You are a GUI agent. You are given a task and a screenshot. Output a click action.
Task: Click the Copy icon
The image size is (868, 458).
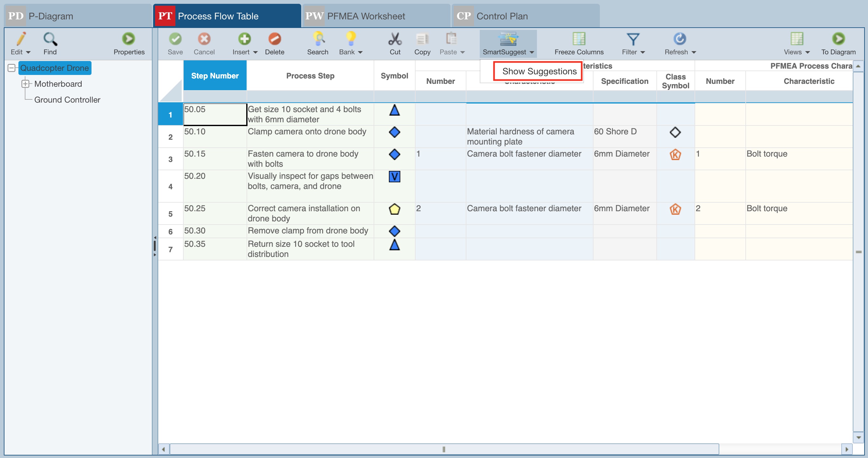[422, 39]
